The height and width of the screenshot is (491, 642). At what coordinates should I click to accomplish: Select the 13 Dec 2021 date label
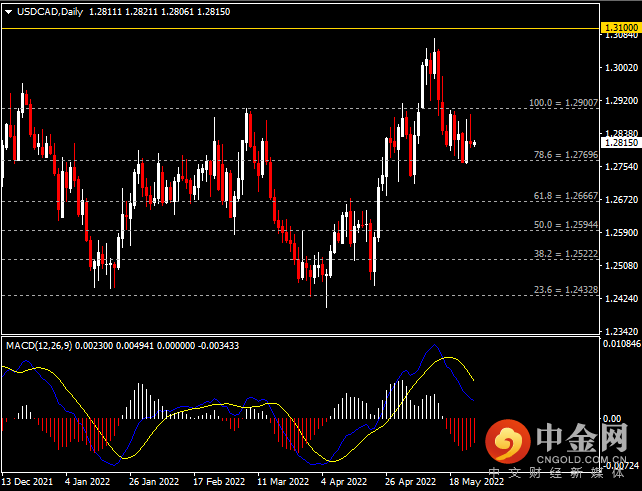(x=27, y=482)
